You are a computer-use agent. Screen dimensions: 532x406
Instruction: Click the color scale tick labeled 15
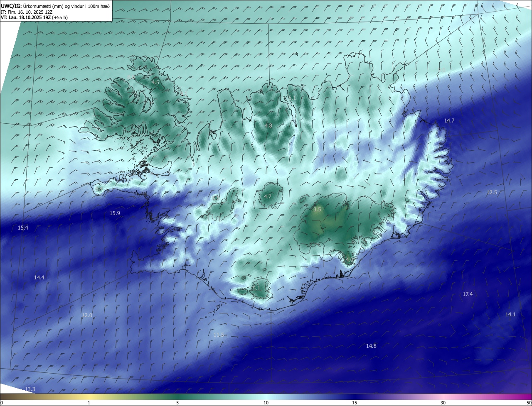pos(355,403)
